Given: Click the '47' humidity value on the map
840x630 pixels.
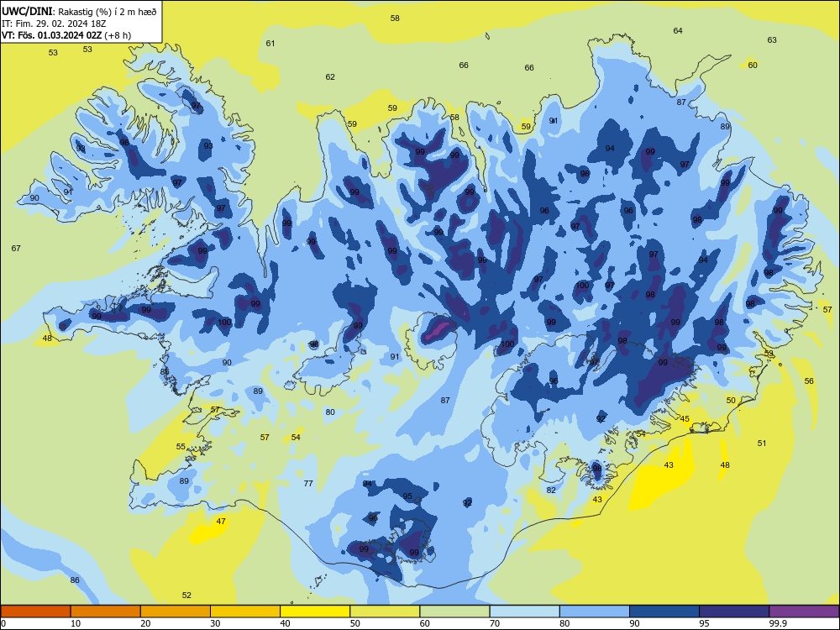Looking at the screenshot, I should [x=221, y=522].
